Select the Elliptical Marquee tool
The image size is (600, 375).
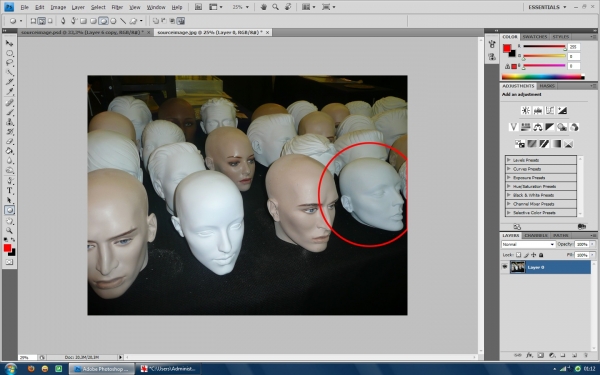pos(10,53)
